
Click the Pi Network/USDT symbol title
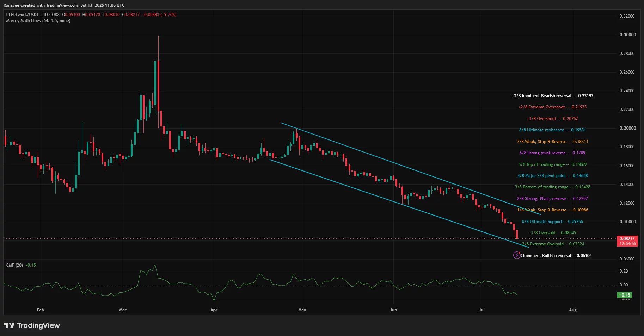23,15
